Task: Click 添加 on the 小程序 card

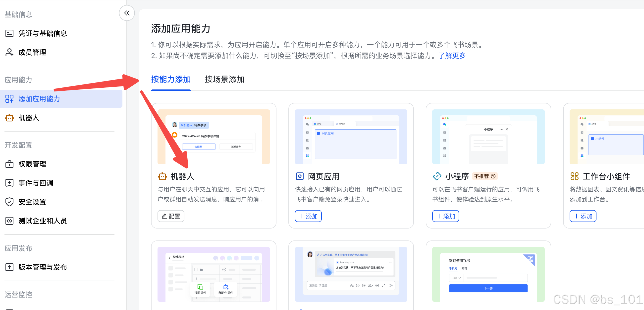Action: click(445, 216)
